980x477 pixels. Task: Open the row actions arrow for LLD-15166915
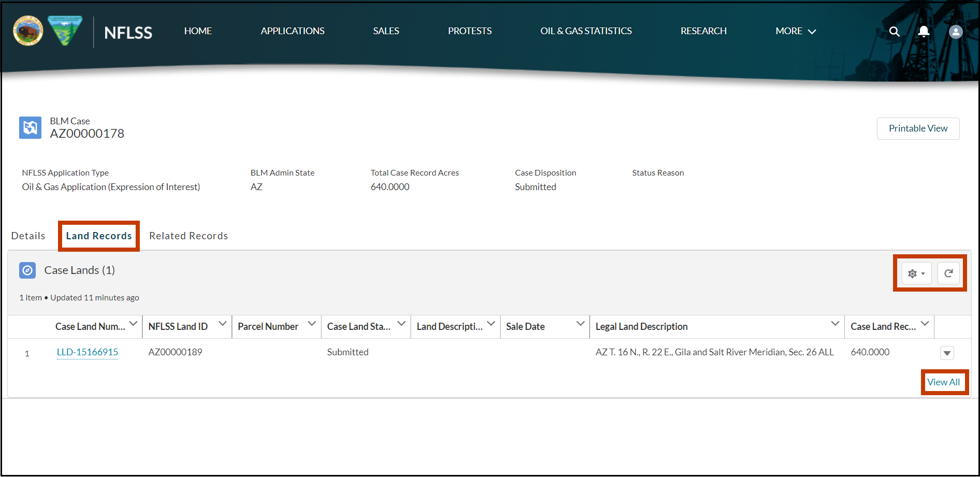click(x=947, y=353)
